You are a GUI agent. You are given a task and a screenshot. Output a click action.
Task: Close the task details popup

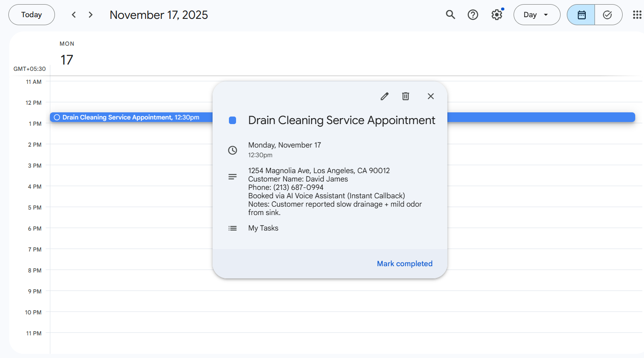[x=431, y=96]
